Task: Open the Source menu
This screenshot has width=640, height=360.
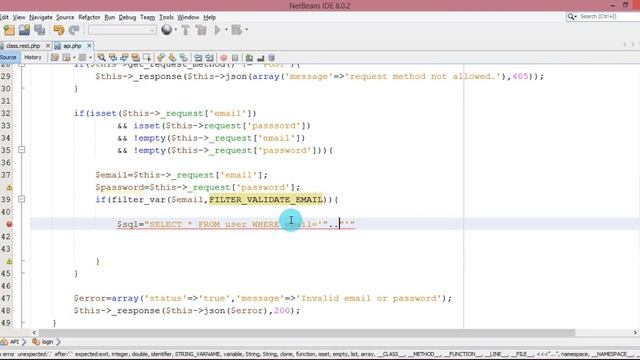Action: [x=65, y=17]
